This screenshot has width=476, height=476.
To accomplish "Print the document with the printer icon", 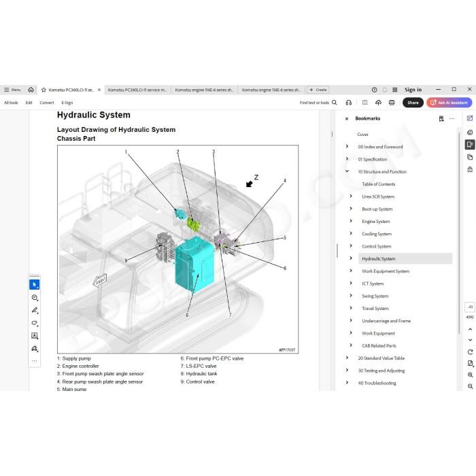I will [x=392, y=103].
